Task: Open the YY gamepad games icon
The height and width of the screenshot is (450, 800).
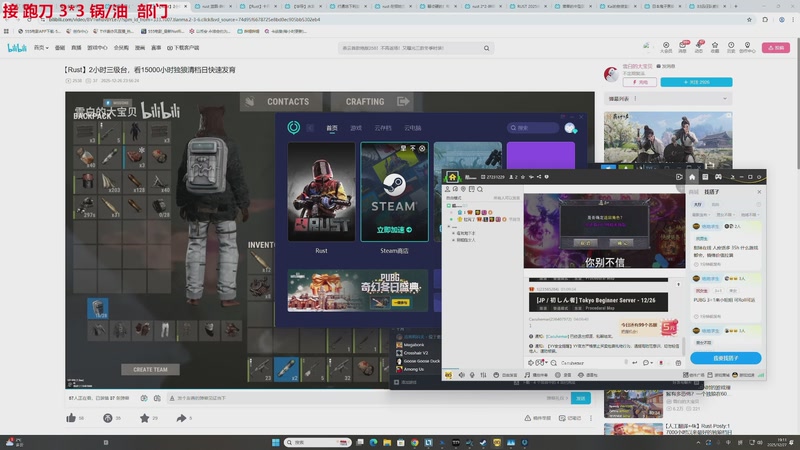Action: (x=718, y=177)
